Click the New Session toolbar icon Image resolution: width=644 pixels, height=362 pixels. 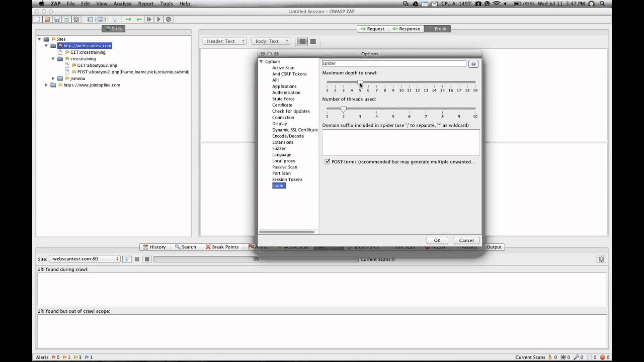(38, 19)
